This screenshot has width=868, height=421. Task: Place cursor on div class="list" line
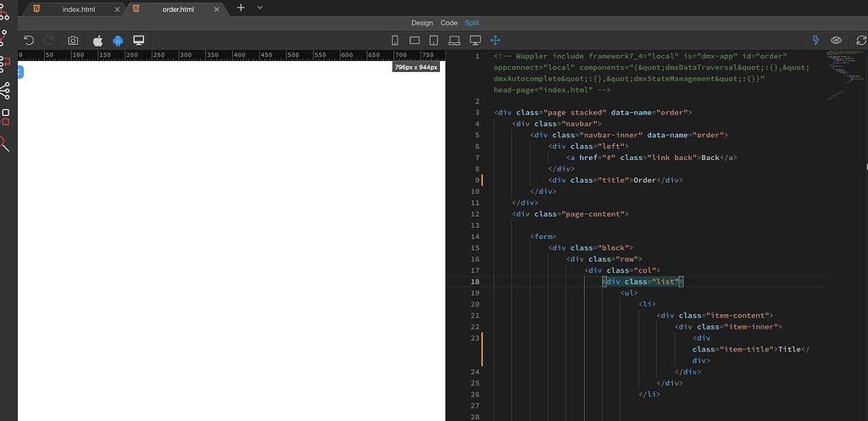643,281
